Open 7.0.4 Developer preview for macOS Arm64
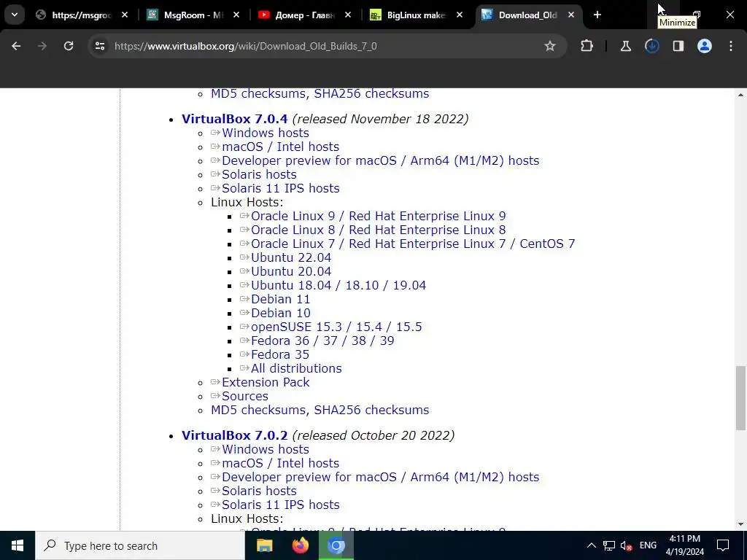 coord(380,160)
